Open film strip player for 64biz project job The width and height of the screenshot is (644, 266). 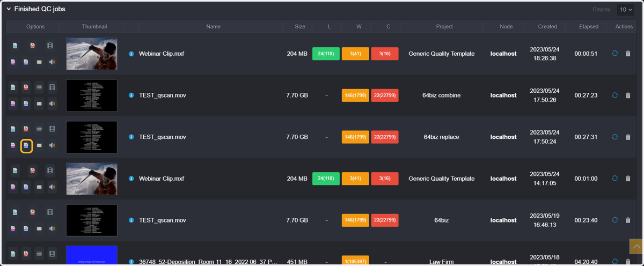(x=50, y=212)
